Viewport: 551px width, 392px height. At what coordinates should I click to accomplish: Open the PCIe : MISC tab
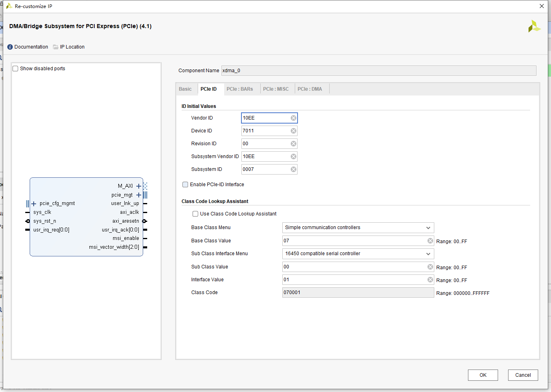[x=276, y=89]
